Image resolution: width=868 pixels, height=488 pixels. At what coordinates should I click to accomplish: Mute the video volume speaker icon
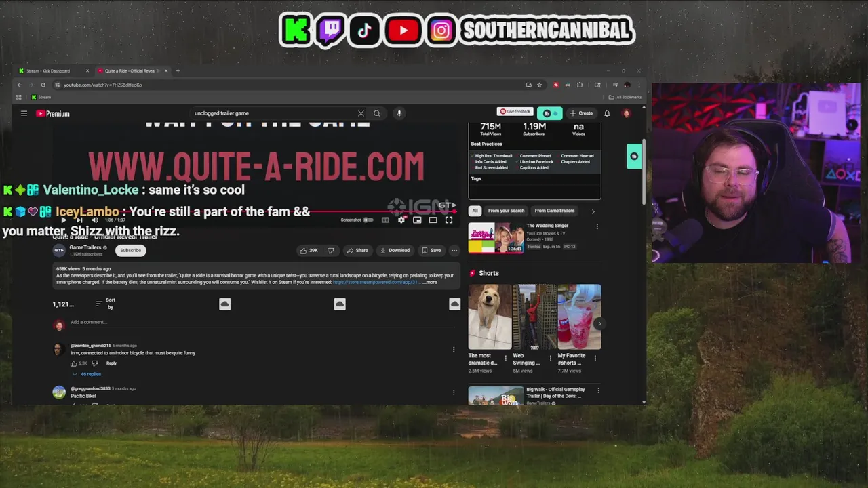point(94,220)
